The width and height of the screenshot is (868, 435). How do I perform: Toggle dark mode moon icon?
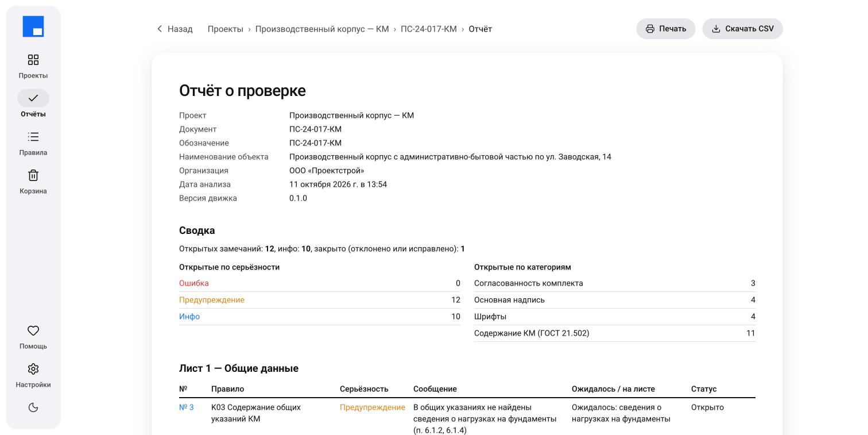point(33,407)
